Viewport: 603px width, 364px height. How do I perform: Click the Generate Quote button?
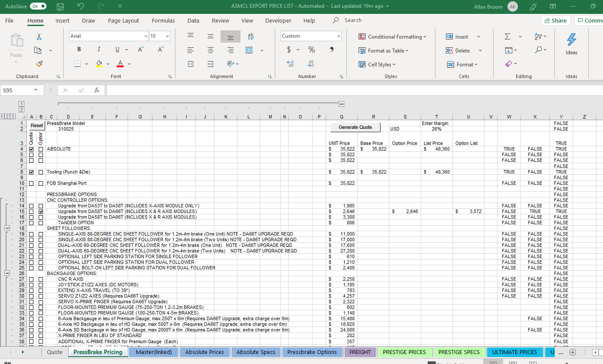tap(355, 127)
